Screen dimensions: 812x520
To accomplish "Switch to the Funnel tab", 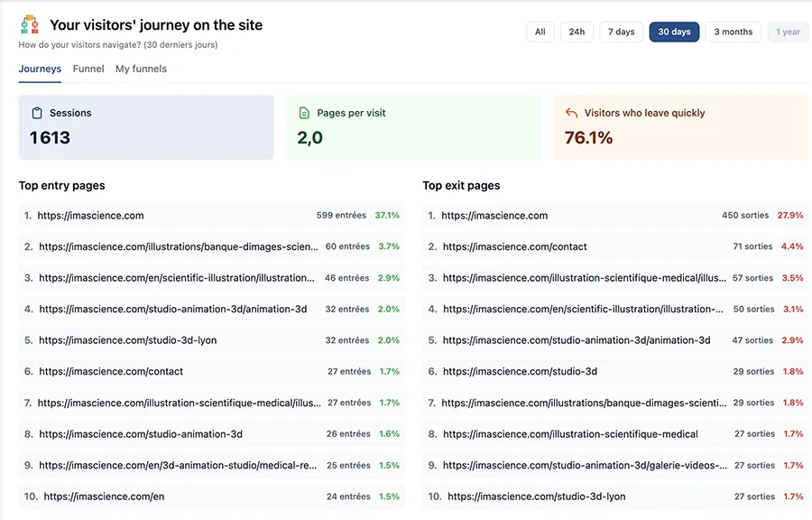I will pos(88,69).
